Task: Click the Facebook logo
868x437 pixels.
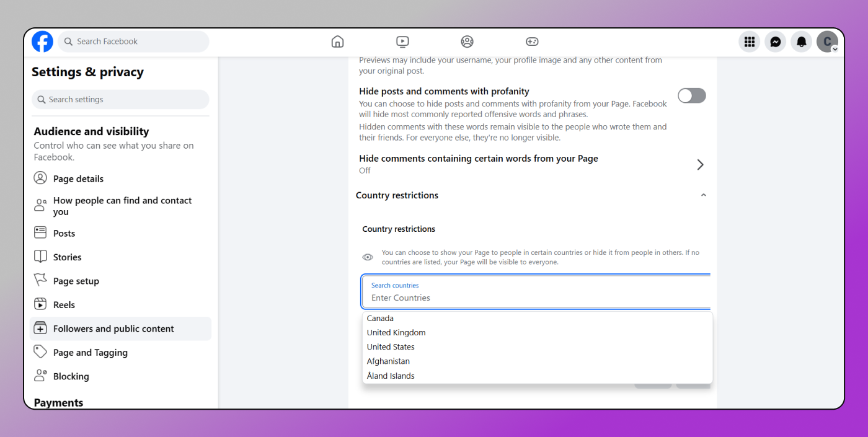Action: pos(43,42)
